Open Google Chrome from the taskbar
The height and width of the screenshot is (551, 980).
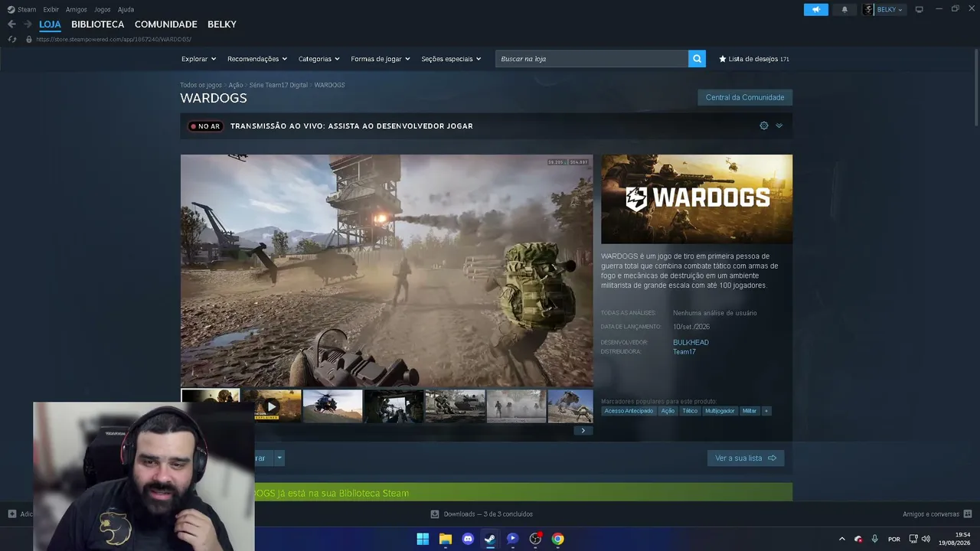(x=558, y=539)
